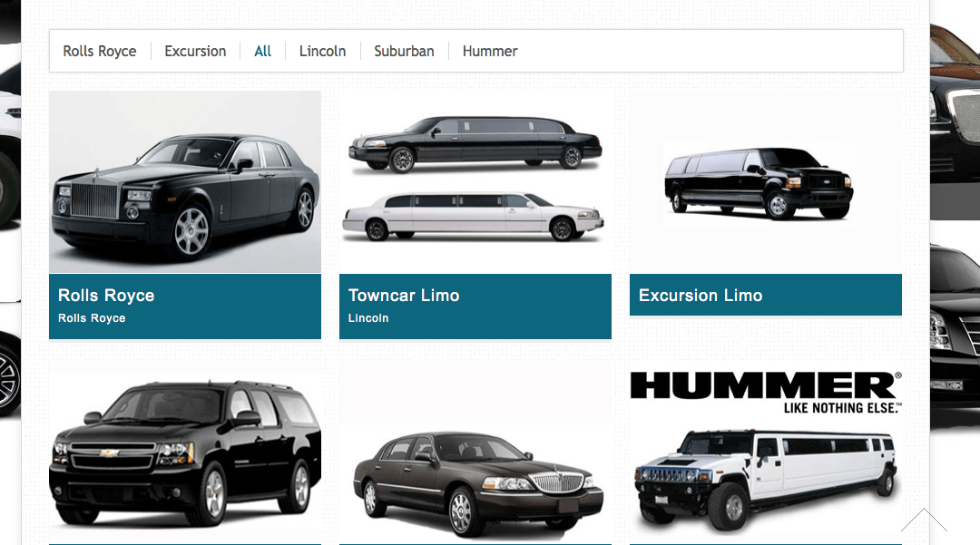
Task: Open the Suburban filter tab
Action: (404, 51)
